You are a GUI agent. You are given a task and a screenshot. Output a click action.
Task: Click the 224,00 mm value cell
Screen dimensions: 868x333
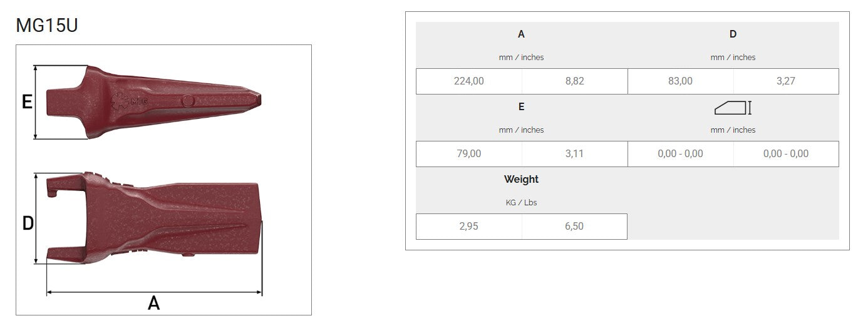[x=468, y=81]
